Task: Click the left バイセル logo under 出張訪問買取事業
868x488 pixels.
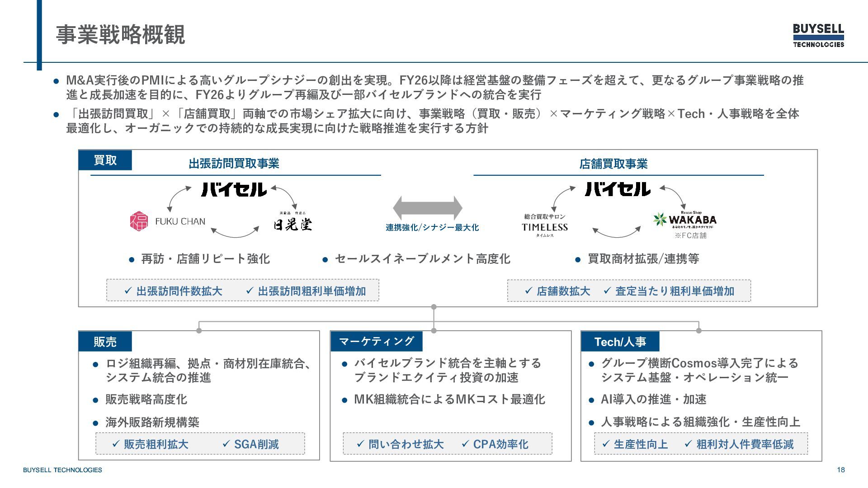Action: [234, 189]
